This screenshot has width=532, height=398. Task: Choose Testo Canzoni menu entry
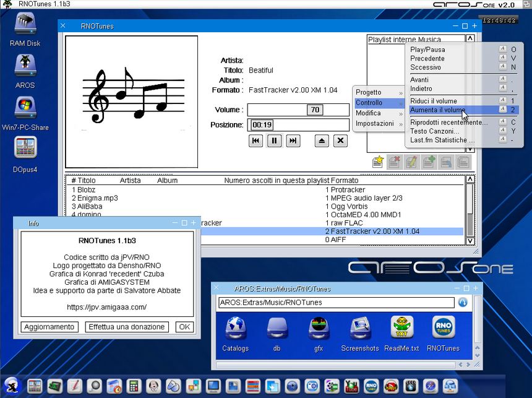434,131
